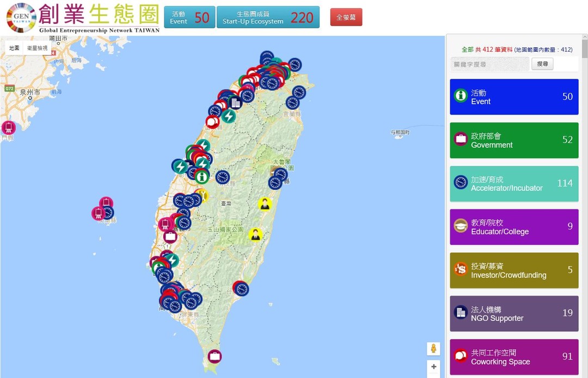Viewport: 588px width, 378px height.
Task: Filter by Educator/College category
Action: (514, 227)
